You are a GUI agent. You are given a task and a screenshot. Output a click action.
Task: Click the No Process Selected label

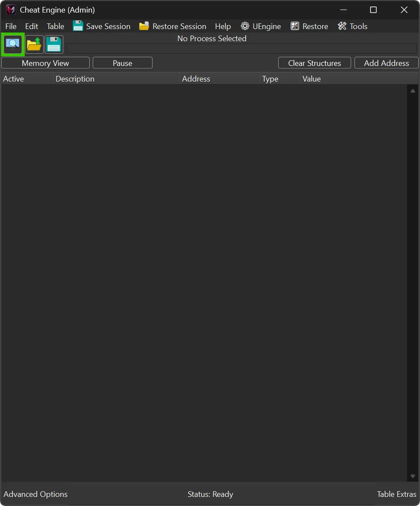[x=212, y=39]
